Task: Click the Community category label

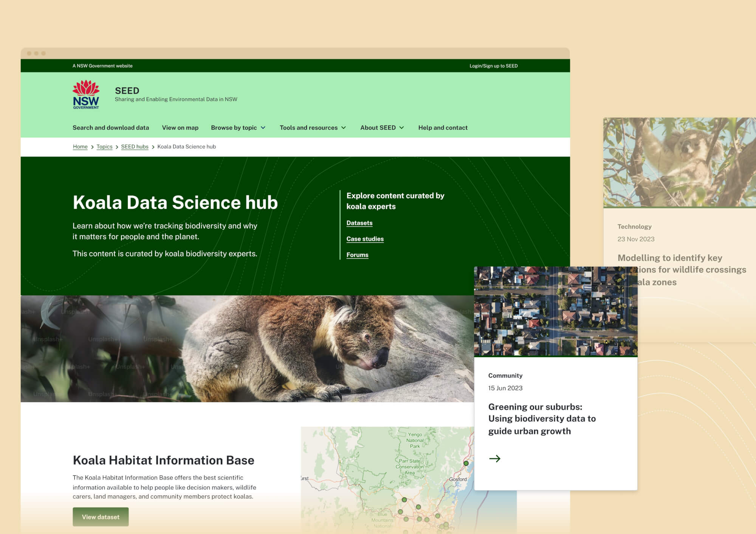Action: click(505, 375)
